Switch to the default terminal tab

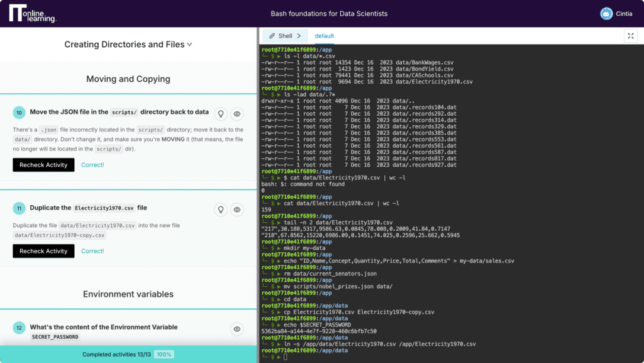pos(325,36)
